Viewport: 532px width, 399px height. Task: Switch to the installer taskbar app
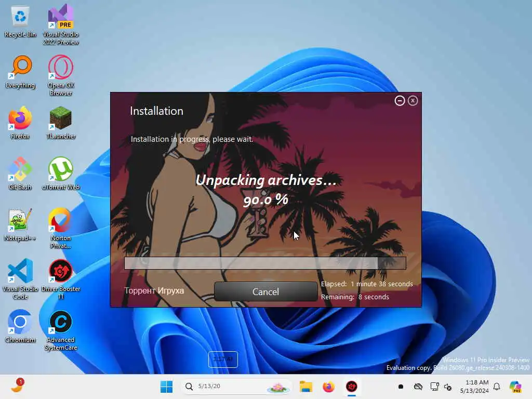coord(352,387)
